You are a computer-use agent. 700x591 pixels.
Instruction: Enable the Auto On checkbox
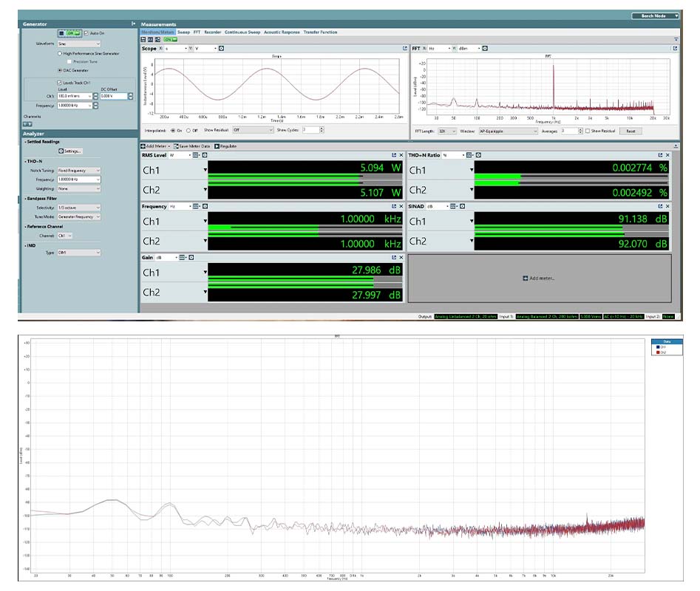86,33
